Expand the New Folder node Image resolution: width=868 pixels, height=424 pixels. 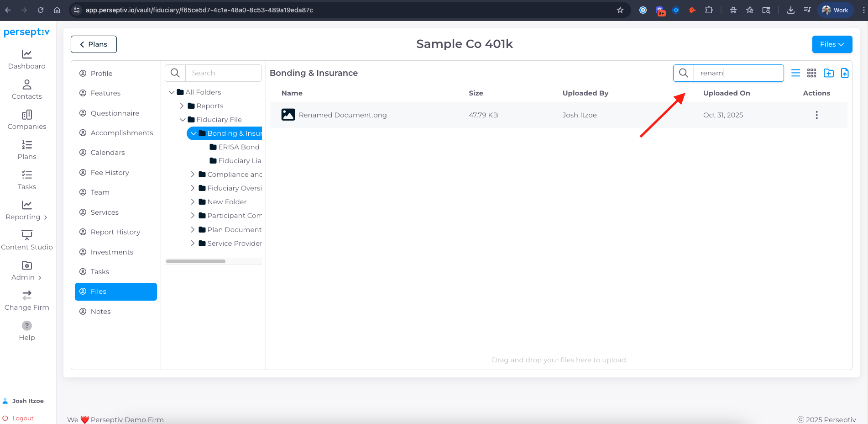[x=193, y=202]
